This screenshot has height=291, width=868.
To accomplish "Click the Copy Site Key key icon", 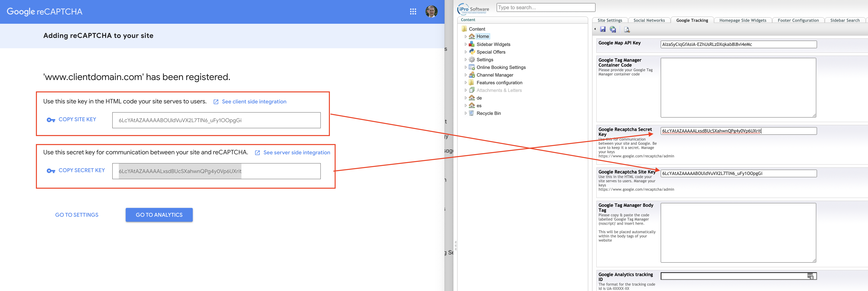I will (51, 120).
